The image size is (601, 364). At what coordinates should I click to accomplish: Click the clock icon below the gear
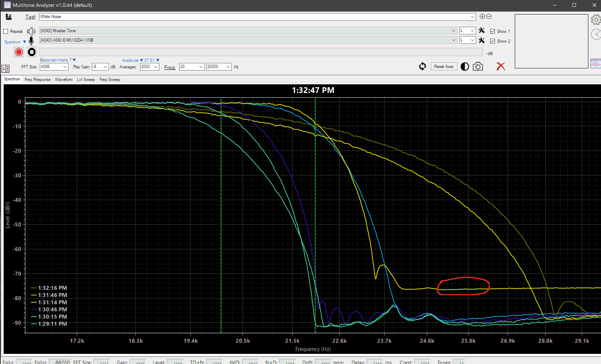coord(596,34)
